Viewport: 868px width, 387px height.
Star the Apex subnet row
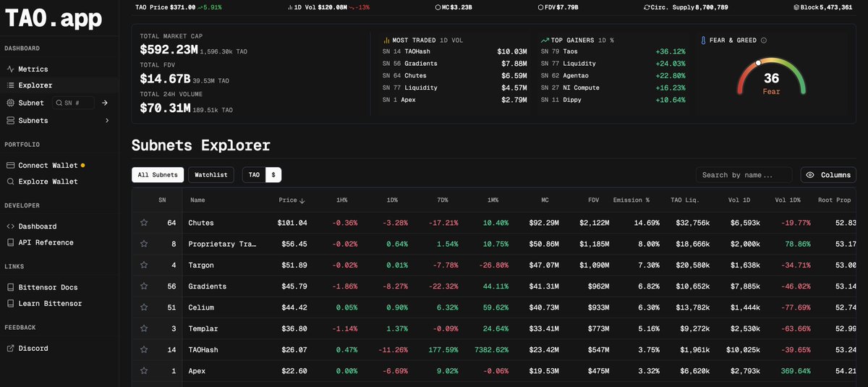145,371
